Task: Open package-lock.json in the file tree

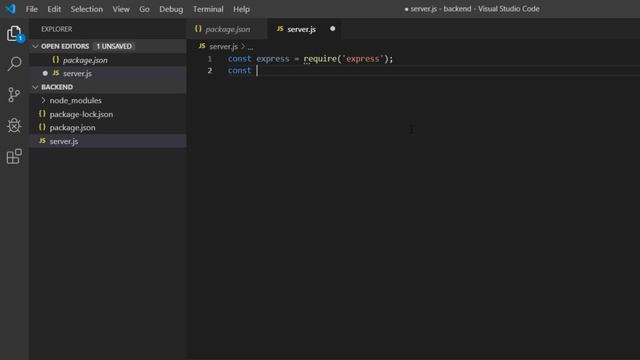Action: (x=108, y=114)
